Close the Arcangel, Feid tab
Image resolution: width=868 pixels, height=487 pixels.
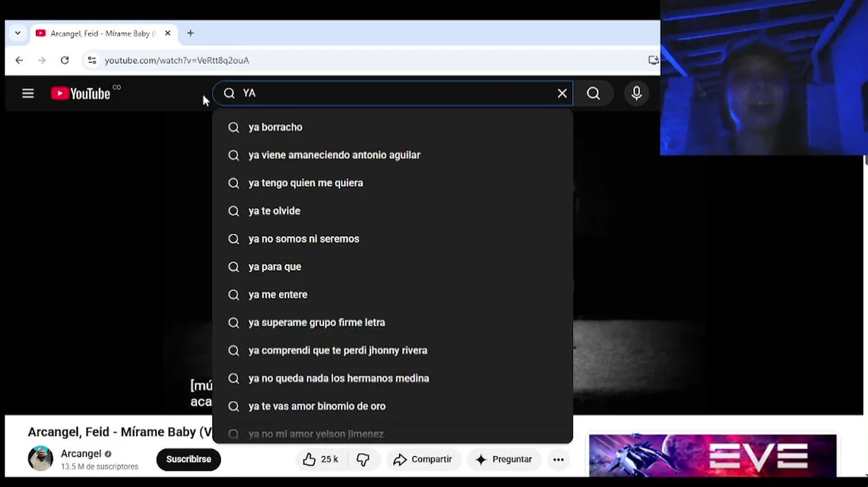[168, 33]
